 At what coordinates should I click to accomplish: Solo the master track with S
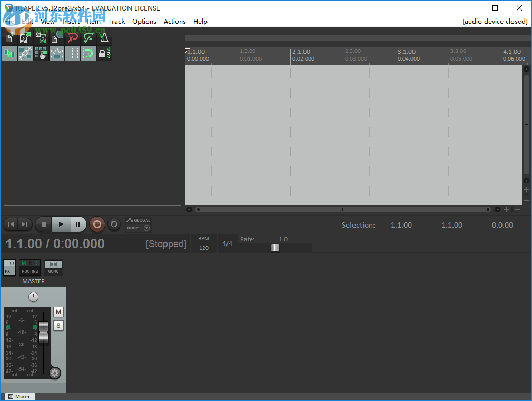(58, 326)
